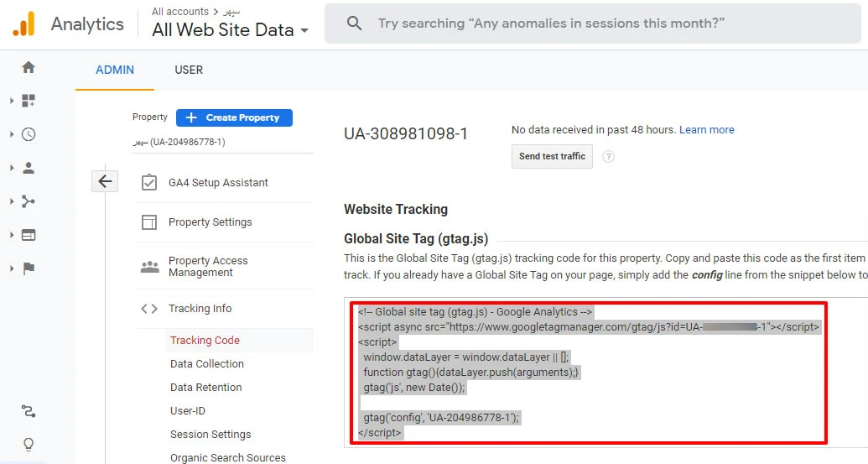Go to Home via house icon
The height and width of the screenshot is (464, 868).
click(x=29, y=68)
